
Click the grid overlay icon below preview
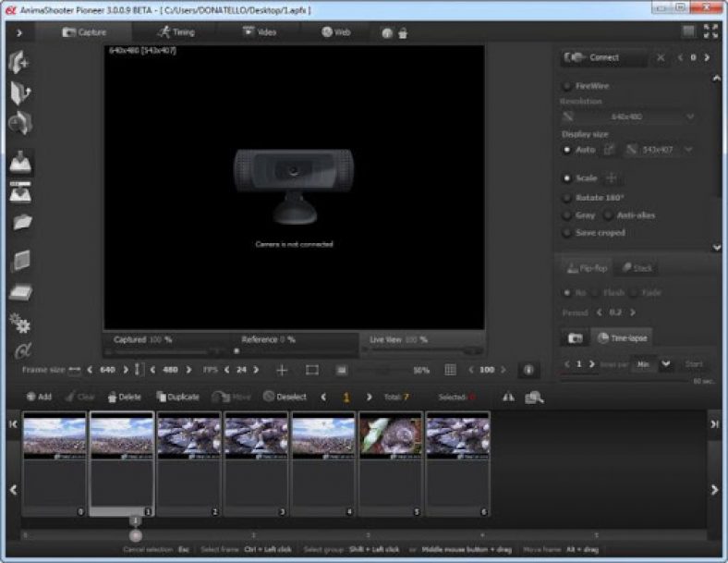click(x=450, y=370)
